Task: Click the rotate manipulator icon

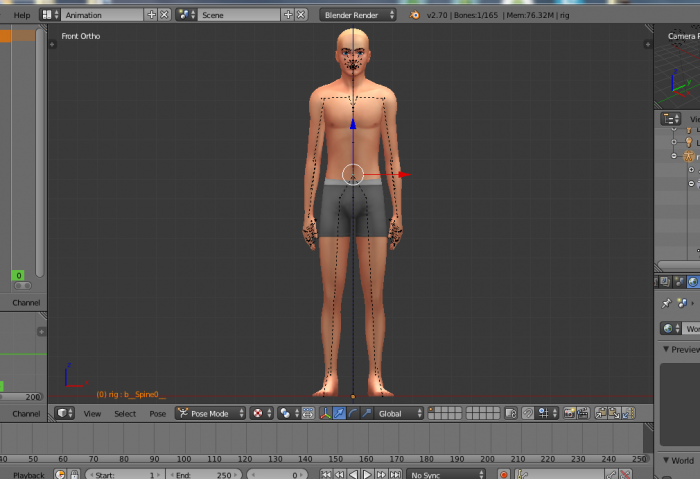Action: (x=353, y=413)
